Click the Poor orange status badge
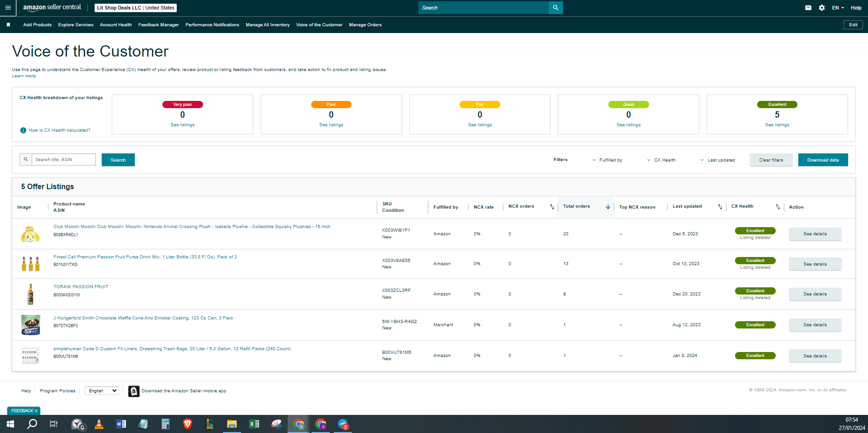Screen dimensions: 868x433 pyautogui.click(x=331, y=105)
